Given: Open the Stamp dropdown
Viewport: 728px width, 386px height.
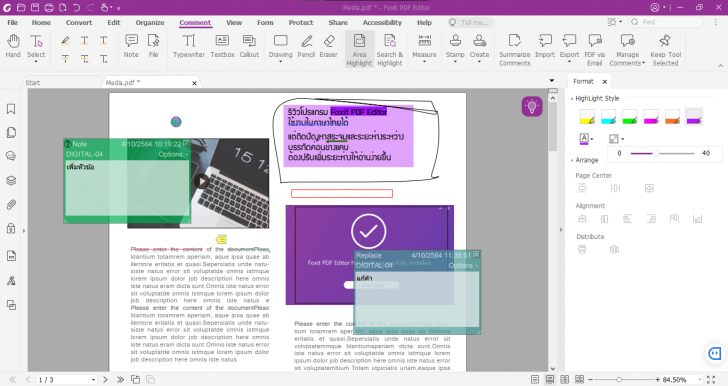Looking at the screenshot, I should pyautogui.click(x=455, y=62).
